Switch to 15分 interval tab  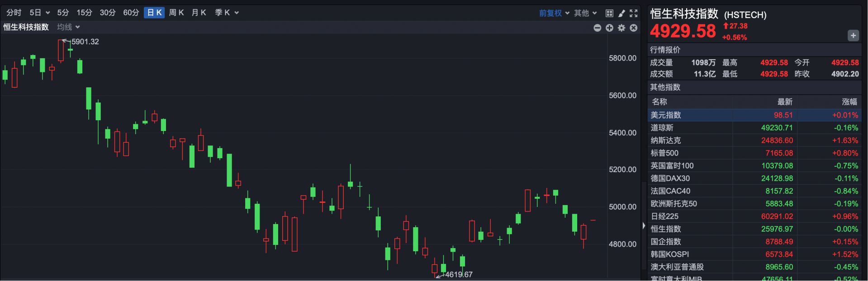[84, 13]
